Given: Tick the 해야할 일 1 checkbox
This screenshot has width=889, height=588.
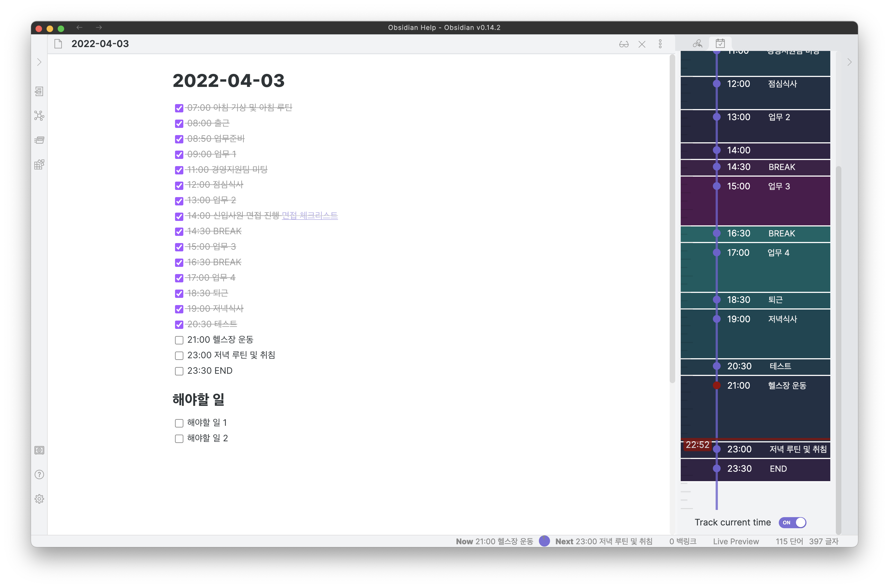Looking at the screenshot, I should [x=179, y=423].
